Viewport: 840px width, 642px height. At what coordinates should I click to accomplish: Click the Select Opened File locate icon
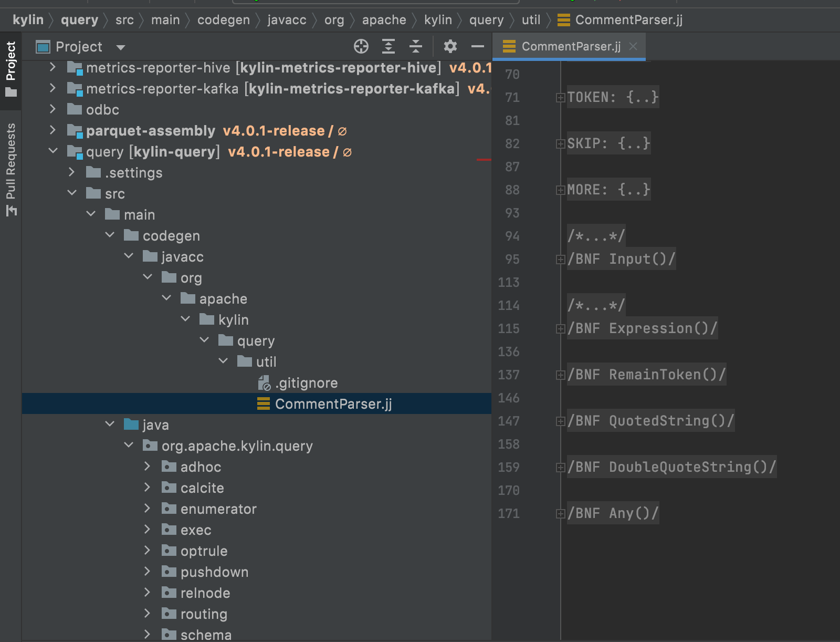coord(361,46)
